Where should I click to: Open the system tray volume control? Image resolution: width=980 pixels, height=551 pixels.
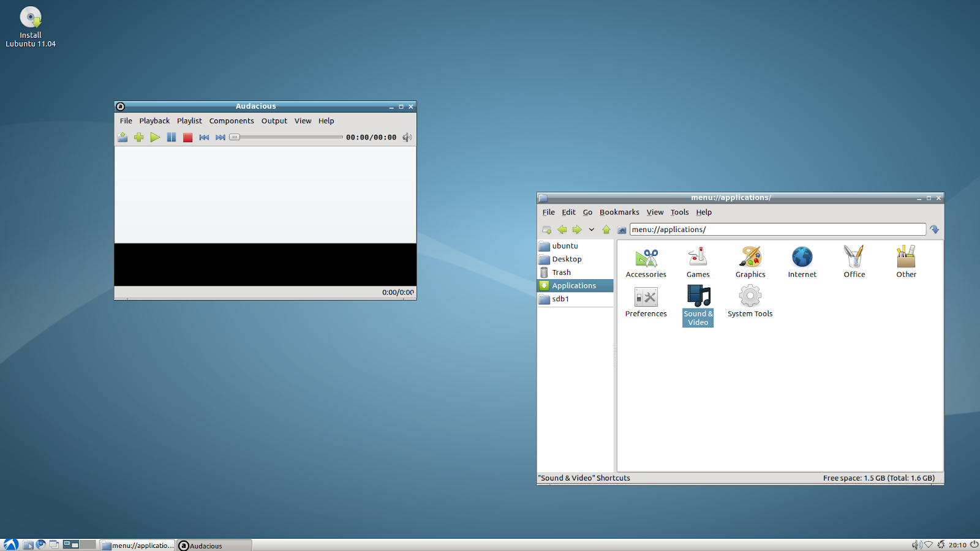917,545
